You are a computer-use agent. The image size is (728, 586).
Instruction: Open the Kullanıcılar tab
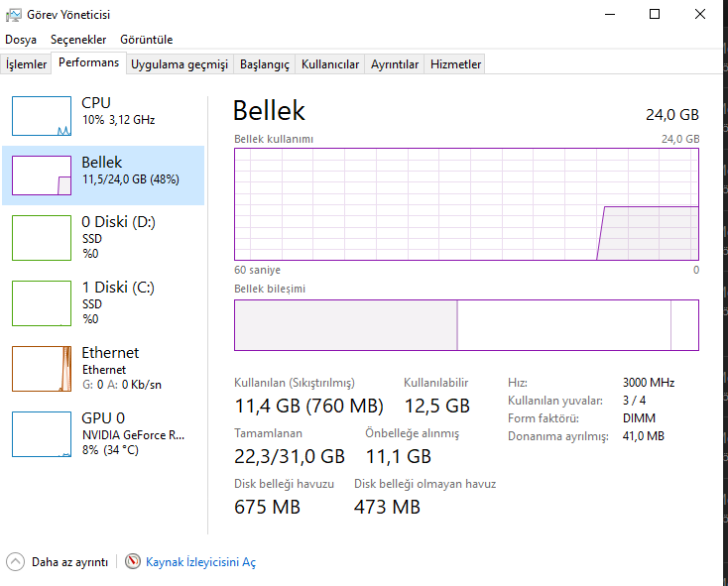coord(330,64)
